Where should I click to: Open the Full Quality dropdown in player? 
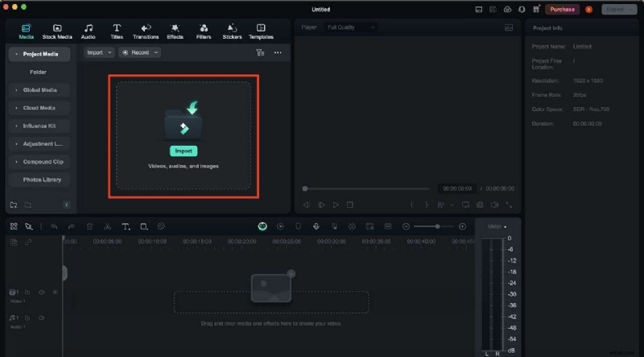coord(351,27)
